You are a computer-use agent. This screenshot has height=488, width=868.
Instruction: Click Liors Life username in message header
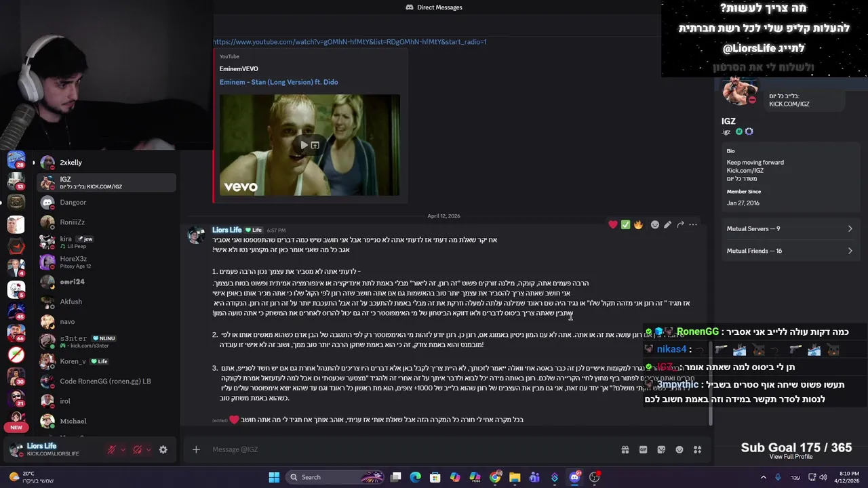(x=226, y=230)
